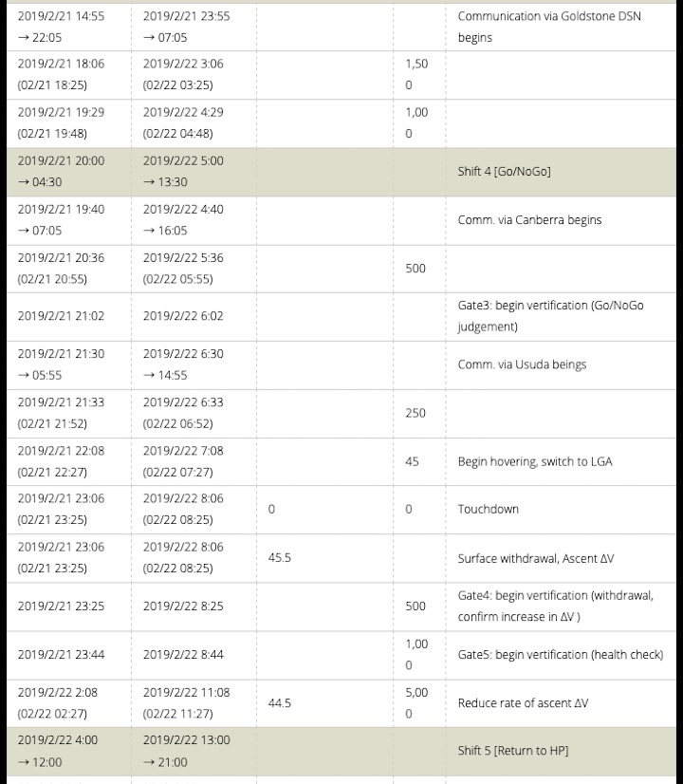Click the 2019/2/21 21:02 time cell
Image resolution: width=683 pixels, height=784 pixels.
(61, 316)
